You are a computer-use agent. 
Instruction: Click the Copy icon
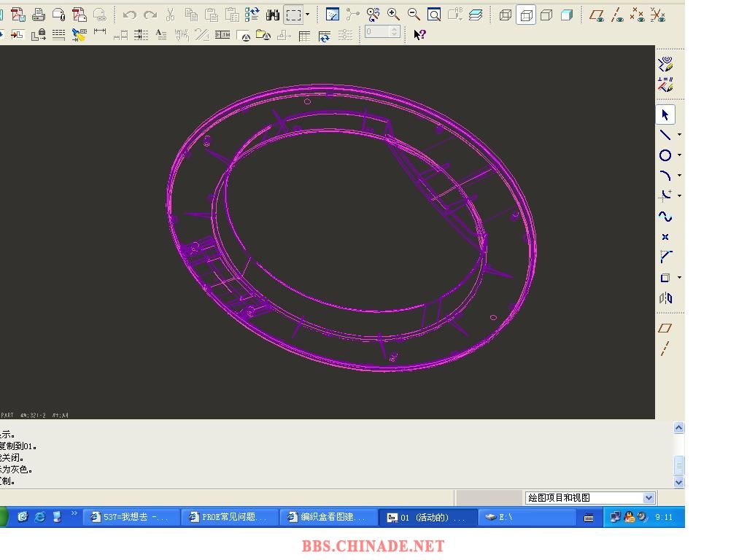(192, 15)
